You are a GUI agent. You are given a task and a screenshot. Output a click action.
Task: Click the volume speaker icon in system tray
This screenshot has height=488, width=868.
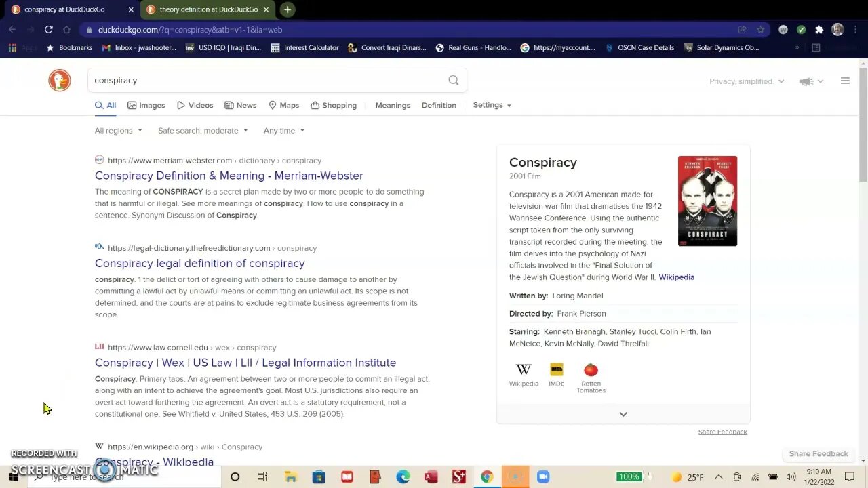point(791,477)
